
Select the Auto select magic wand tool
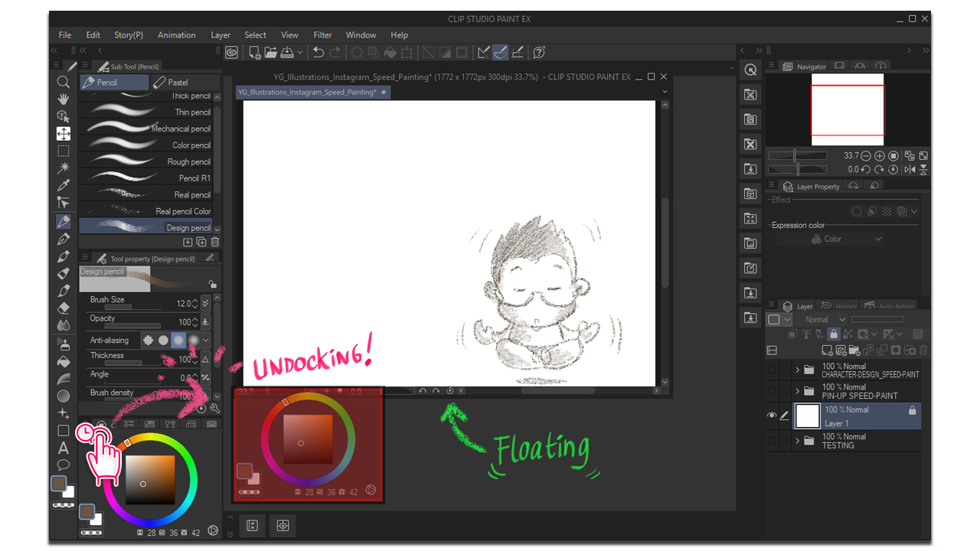(64, 168)
